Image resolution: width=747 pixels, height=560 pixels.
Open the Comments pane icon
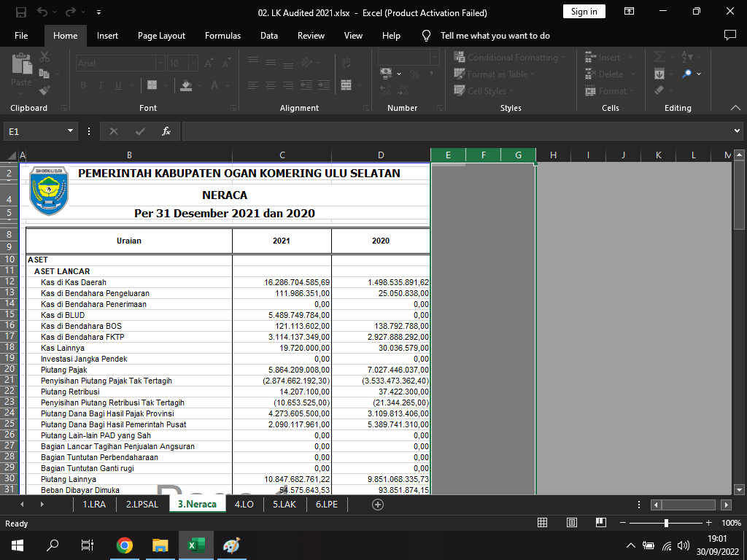tap(729, 35)
